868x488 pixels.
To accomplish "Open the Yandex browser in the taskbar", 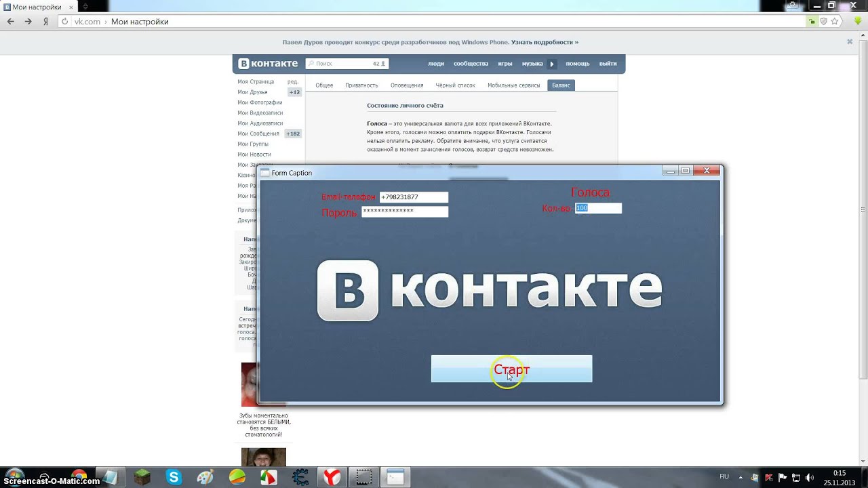I will (332, 477).
